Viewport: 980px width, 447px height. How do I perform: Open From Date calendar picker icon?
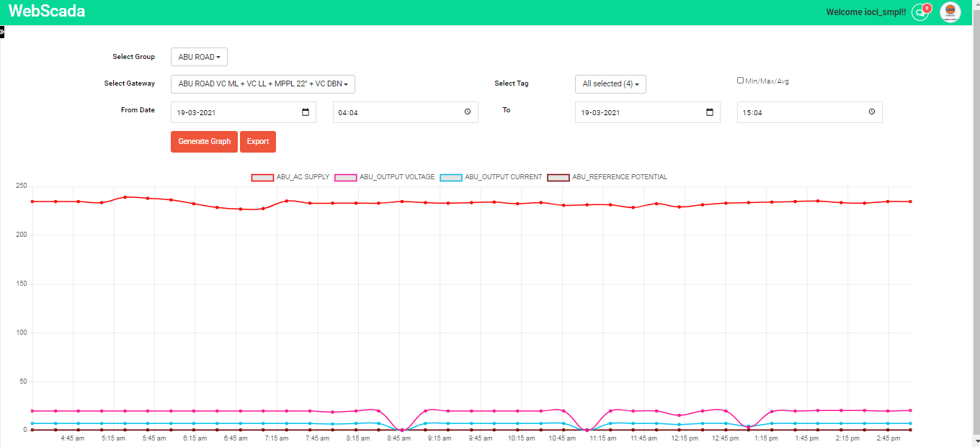(x=306, y=112)
